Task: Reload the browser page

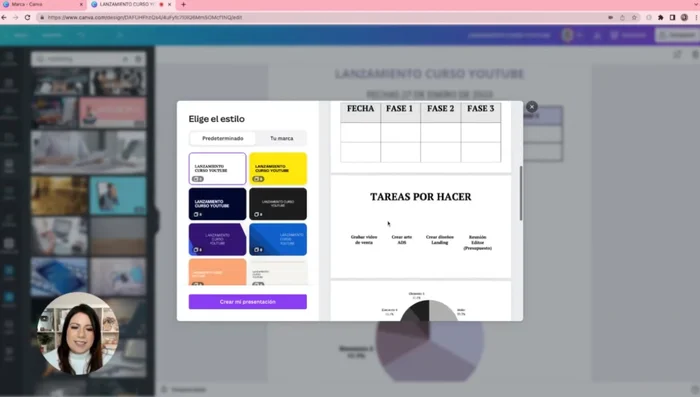Action: coord(27,17)
